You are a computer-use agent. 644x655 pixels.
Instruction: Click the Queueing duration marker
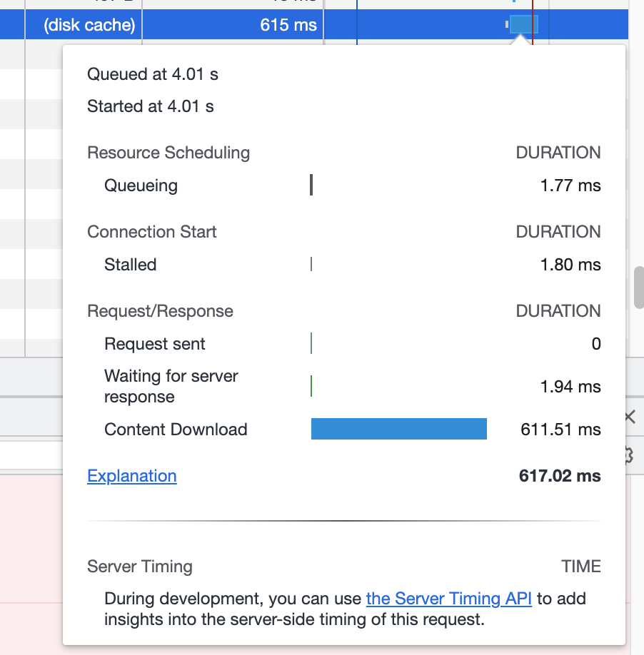[311, 186]
